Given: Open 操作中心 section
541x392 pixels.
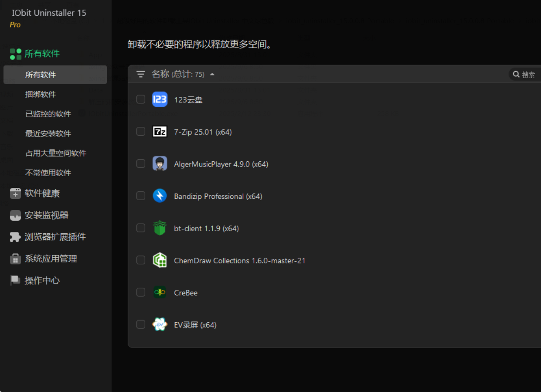Looking at the screenshot, I should point(42,281).
